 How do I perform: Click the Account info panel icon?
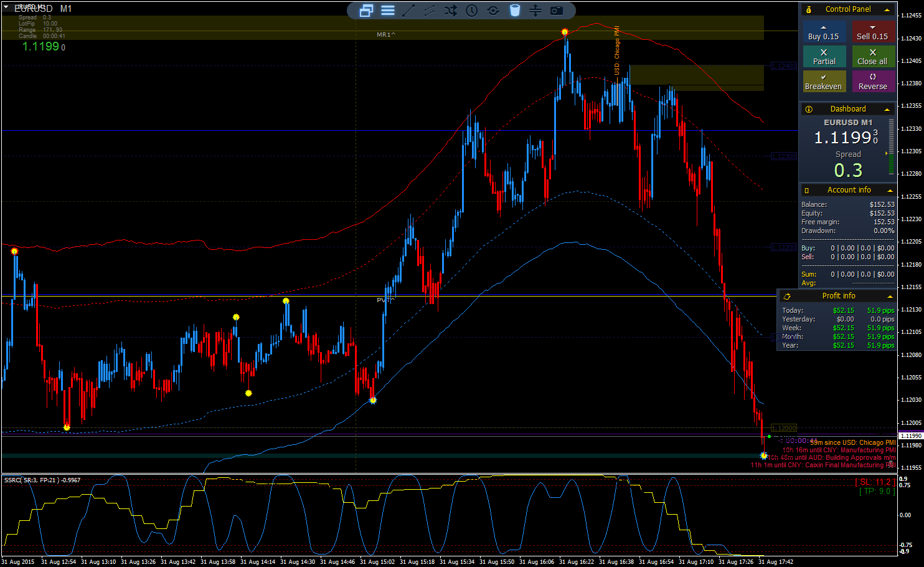(x=807, y=190)
